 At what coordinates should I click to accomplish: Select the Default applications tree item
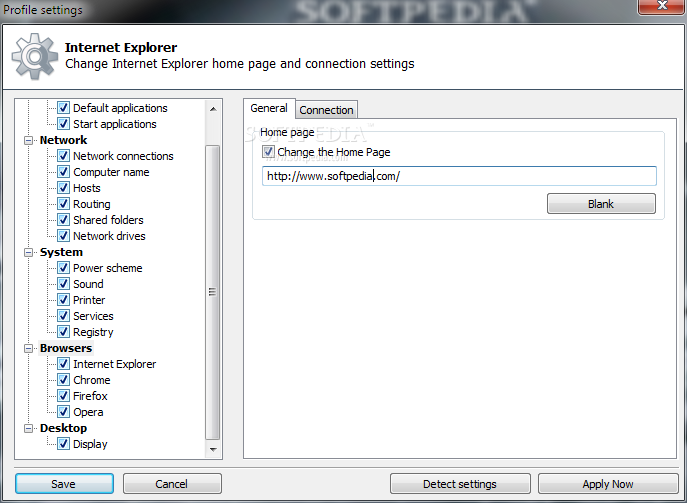120,108
